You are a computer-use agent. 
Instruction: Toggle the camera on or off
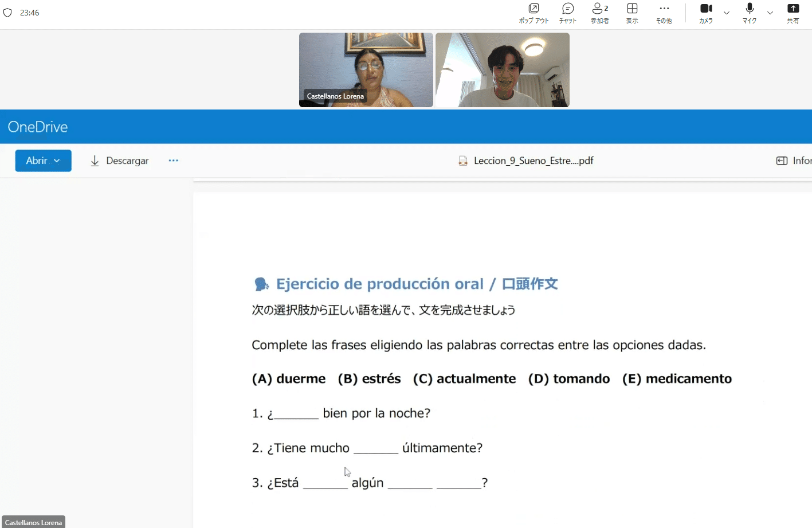pos(706,13)
